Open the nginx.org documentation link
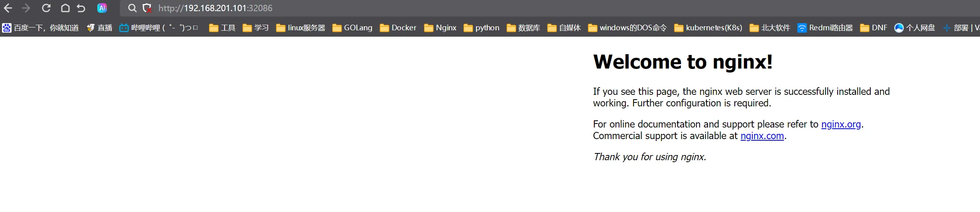 coord(841,124)
